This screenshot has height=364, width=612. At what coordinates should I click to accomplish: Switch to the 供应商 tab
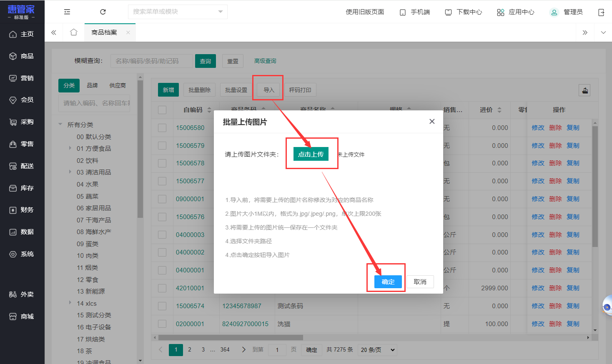pos(118,85)
